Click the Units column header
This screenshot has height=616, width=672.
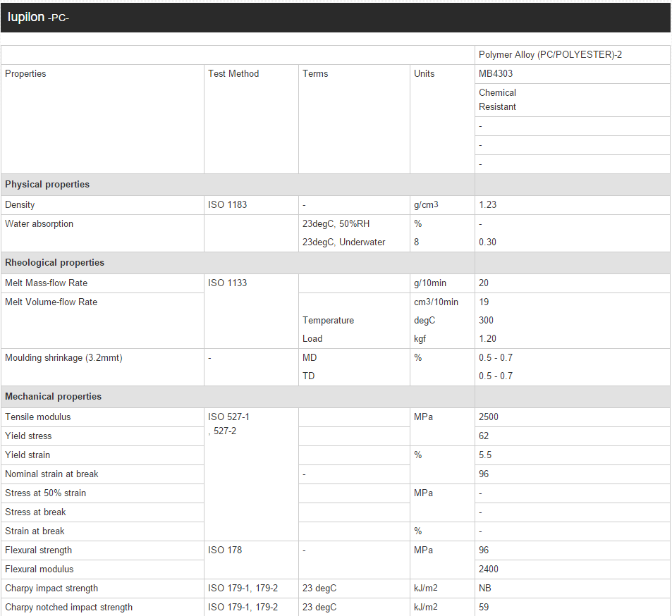point(424,74)
